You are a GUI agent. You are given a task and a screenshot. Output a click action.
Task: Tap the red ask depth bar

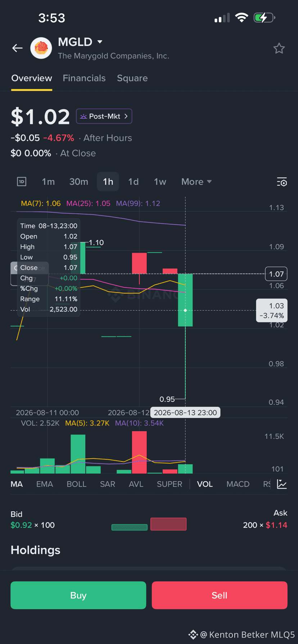pyautogui.click(x=168, y=524)
